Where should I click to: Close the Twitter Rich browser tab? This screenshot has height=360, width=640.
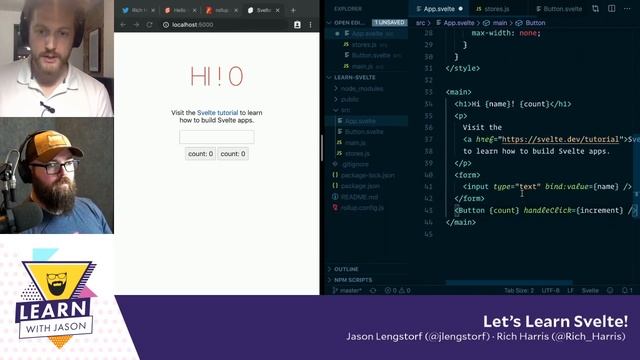tap(153, 10)
